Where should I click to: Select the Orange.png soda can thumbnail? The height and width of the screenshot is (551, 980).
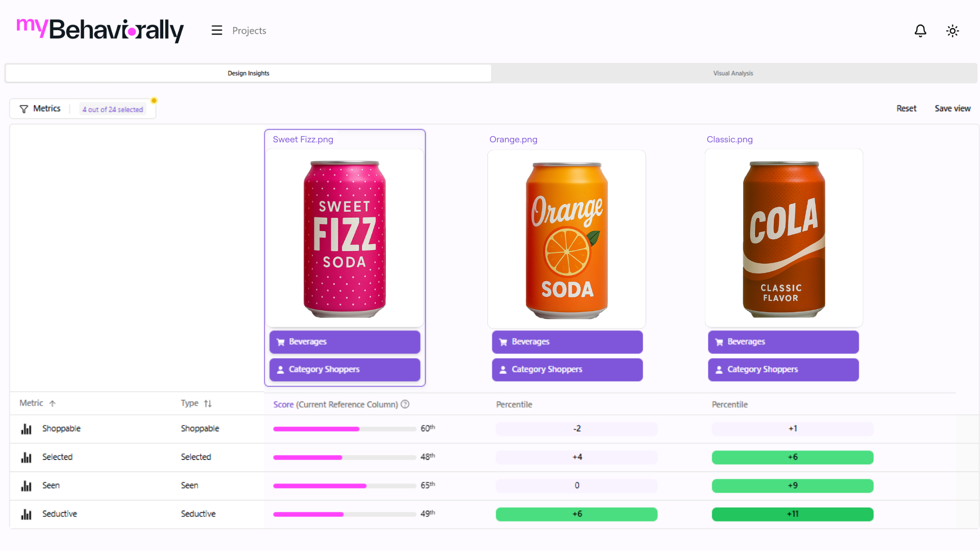point(567,239)
